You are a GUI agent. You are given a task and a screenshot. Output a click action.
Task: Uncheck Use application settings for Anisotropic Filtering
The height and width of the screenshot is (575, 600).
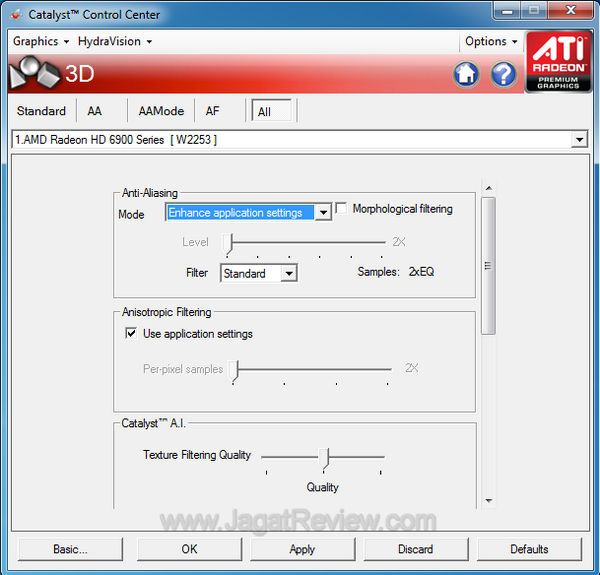131,334
